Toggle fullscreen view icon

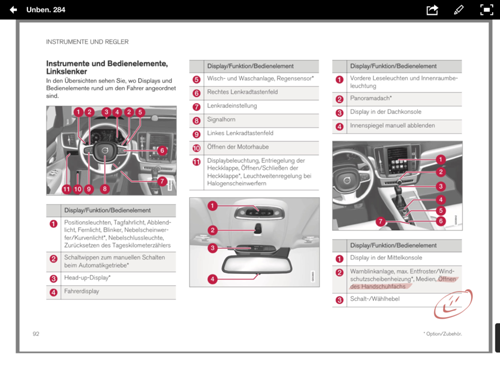pos(486,10)
